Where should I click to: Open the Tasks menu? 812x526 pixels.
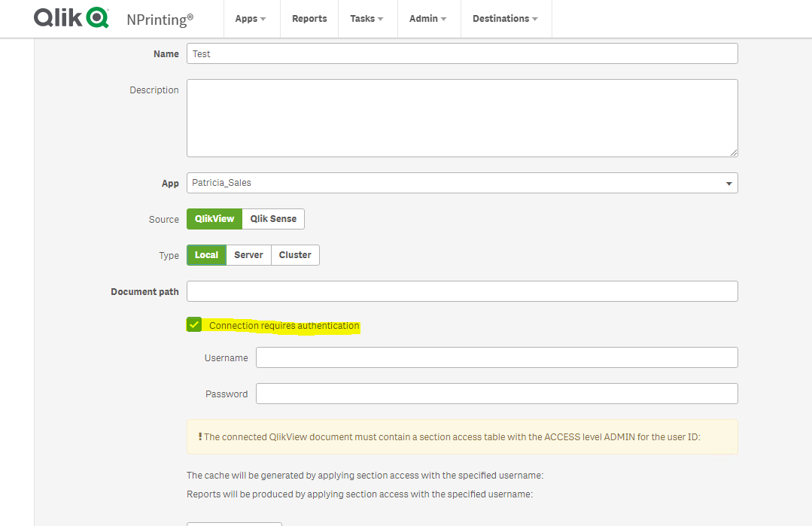368,19
